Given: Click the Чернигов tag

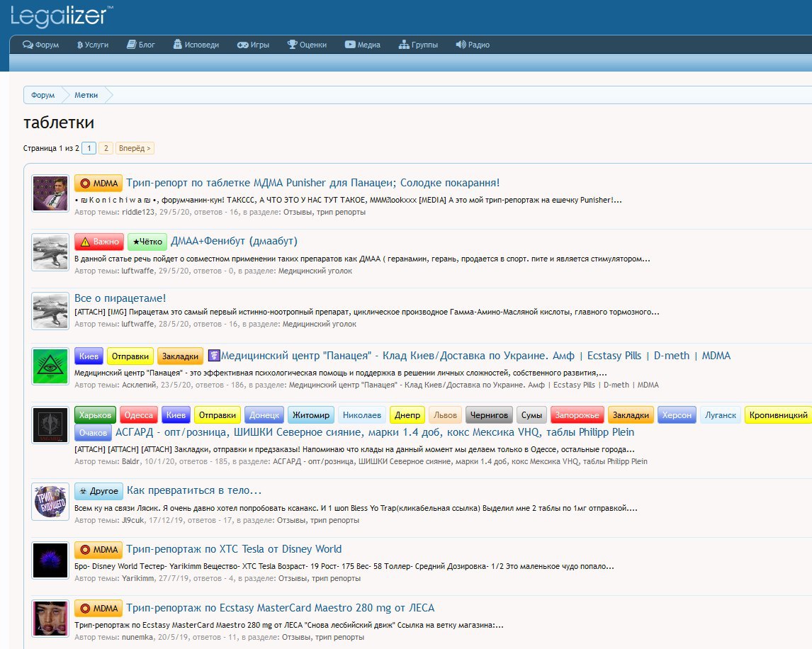Looking at the screenshot, I should coord(490,415).
